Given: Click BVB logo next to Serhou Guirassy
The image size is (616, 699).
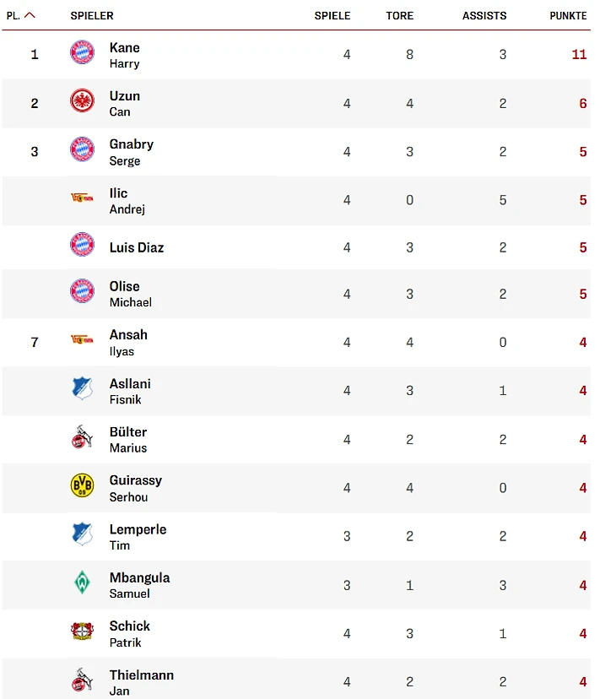Looking at the screenshot, I should [x=82, y=485].
